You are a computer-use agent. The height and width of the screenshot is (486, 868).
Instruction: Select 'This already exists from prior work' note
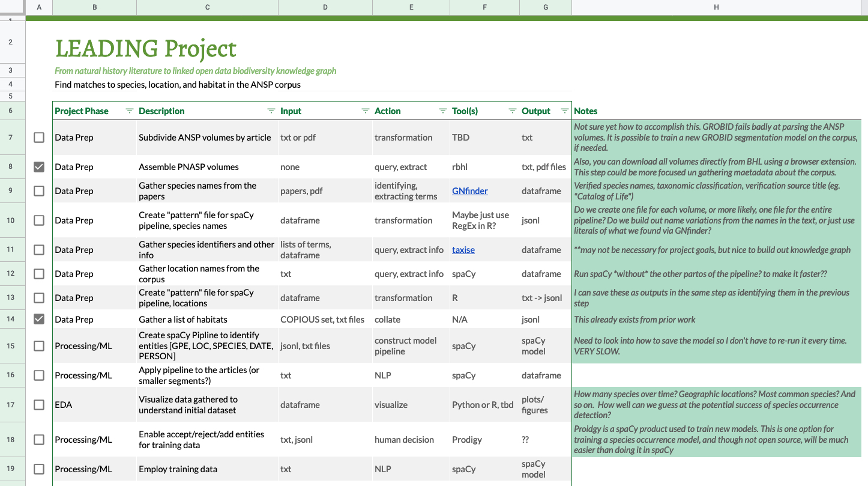click(717, 320)
